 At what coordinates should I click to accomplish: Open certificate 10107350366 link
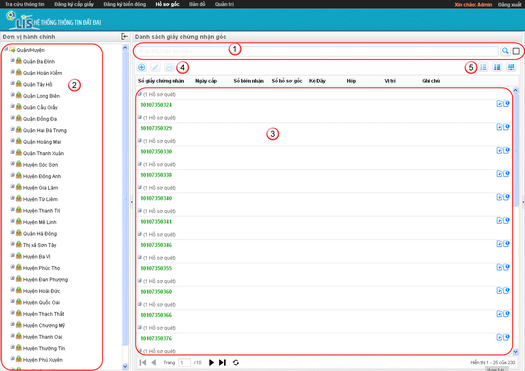(x=156, y=315)
